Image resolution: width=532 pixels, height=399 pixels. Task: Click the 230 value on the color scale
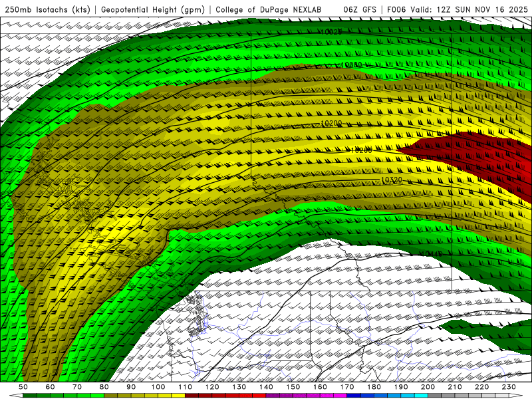pos(509,387)
